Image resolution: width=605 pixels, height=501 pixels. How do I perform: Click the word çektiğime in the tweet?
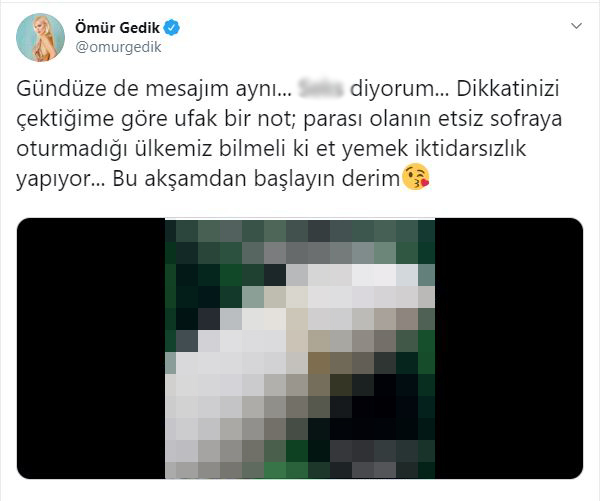[65, 119]
